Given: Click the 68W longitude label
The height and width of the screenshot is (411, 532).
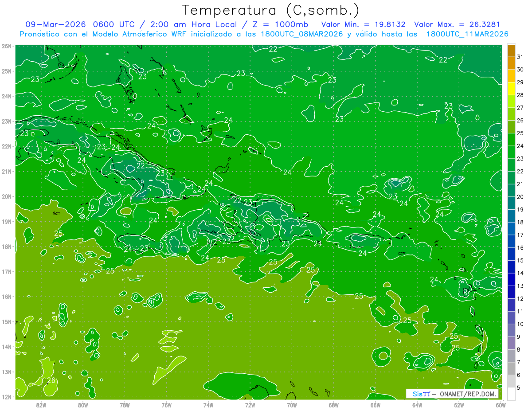Looking at the screenshot, I should 333,404.
